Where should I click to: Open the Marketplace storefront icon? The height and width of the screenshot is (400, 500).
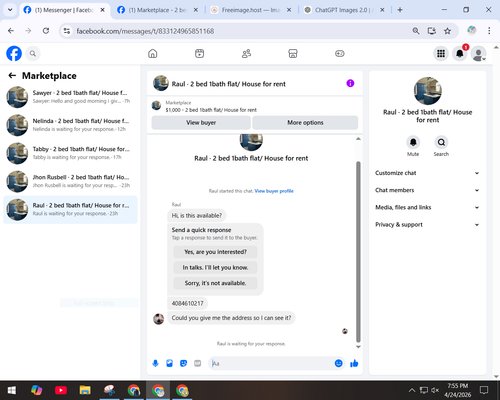(x=293, y=53)
